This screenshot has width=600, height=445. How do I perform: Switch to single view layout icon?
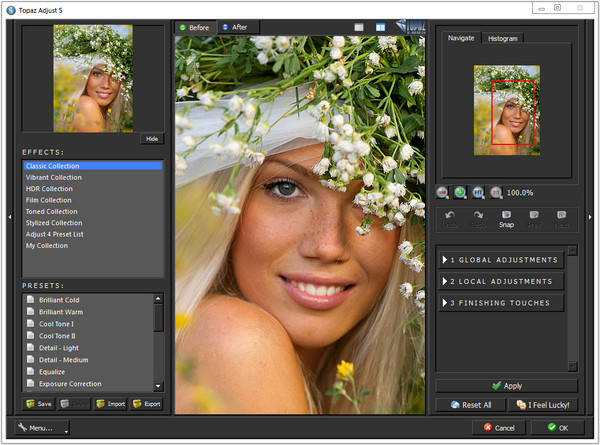coord(359,27)
